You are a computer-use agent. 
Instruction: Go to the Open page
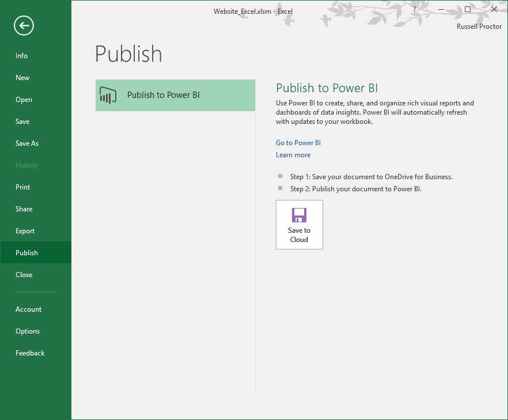click(36, 100)
